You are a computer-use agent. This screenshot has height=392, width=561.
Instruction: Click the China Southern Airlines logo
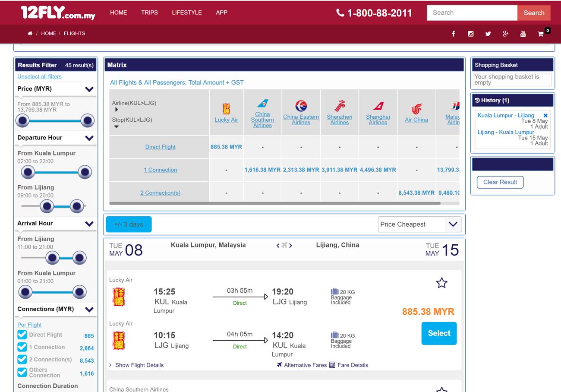tap(262, 104)
